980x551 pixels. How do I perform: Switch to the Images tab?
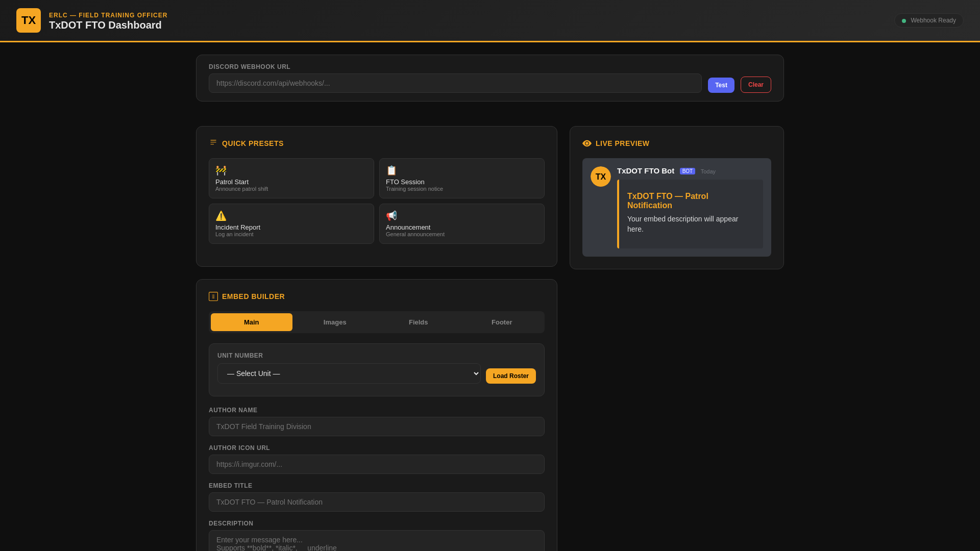click(x=335, y=322)
